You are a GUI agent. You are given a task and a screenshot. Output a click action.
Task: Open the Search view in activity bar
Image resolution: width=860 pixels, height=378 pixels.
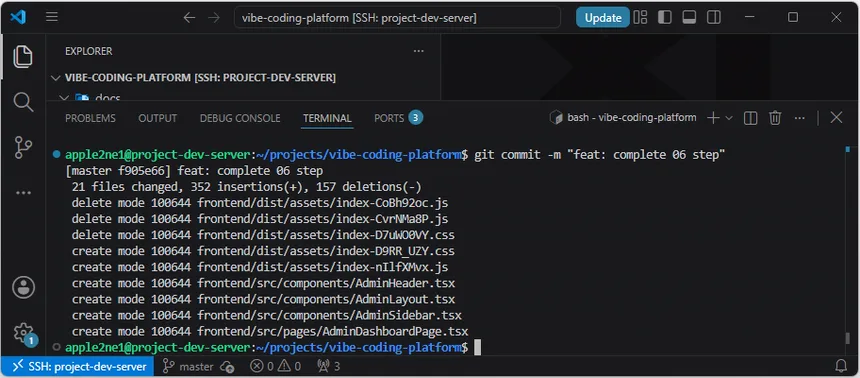click(x=22, y=102)
